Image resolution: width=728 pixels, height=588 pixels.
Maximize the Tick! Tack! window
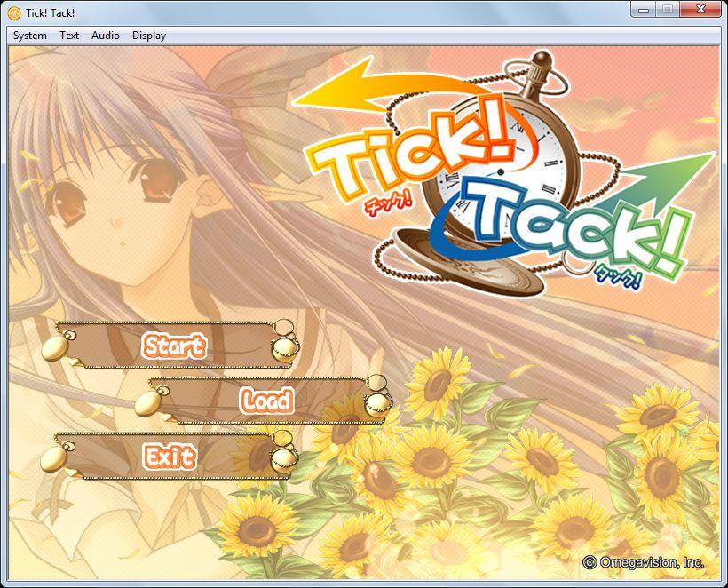(x=668, y=10)
